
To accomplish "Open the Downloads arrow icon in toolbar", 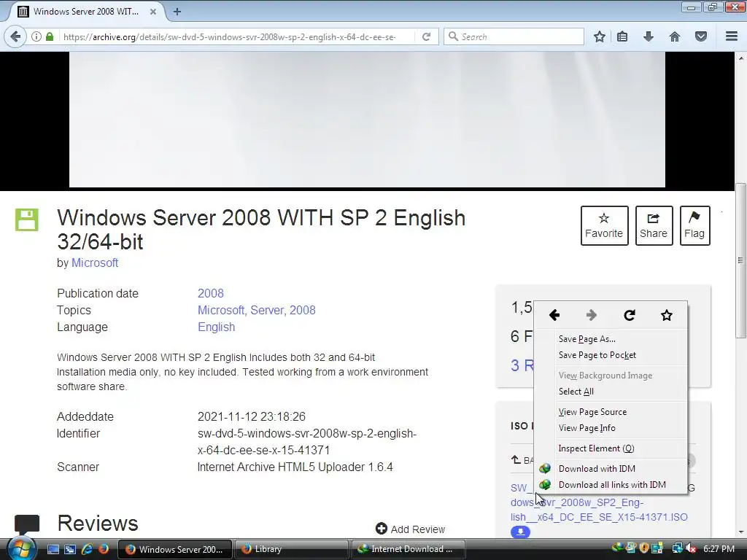I will pyautogui.click(x=649, y=36).
